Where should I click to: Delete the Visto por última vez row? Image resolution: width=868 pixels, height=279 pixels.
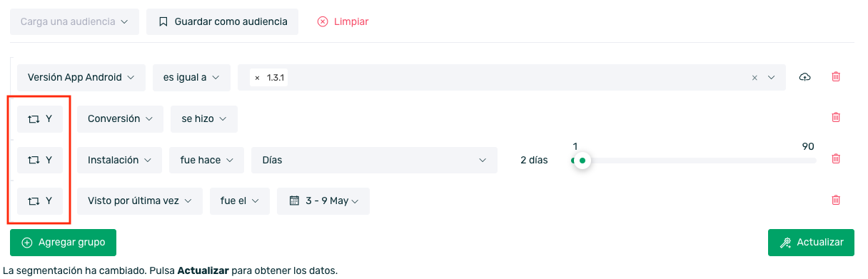[x=836, y=201]
